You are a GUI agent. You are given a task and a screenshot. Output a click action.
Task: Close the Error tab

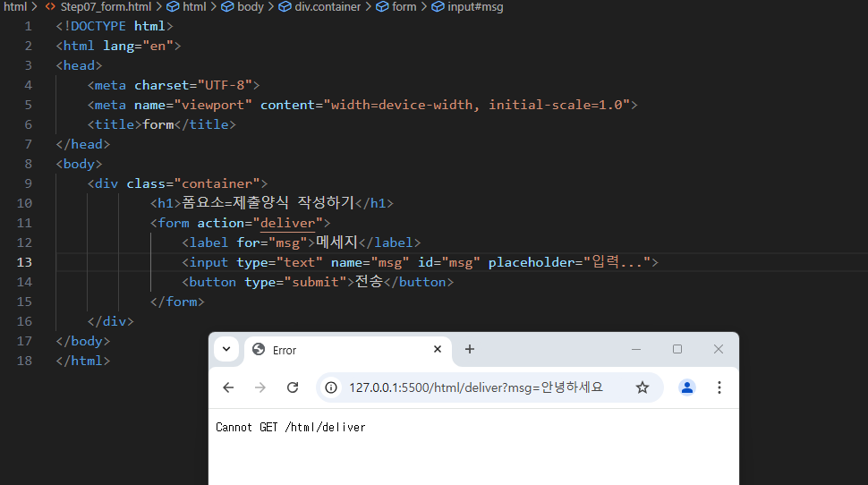[438, 349]
